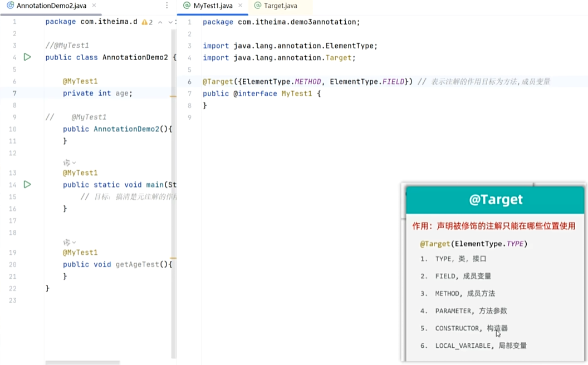Click @MyTest1 annotation above age field
The image size is (588, 365).
coord(80,81)
